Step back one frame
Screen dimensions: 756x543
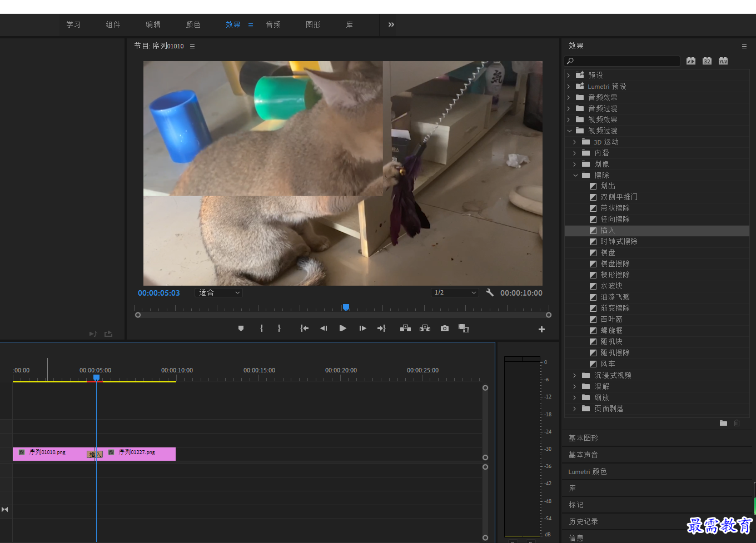[324, 328]
